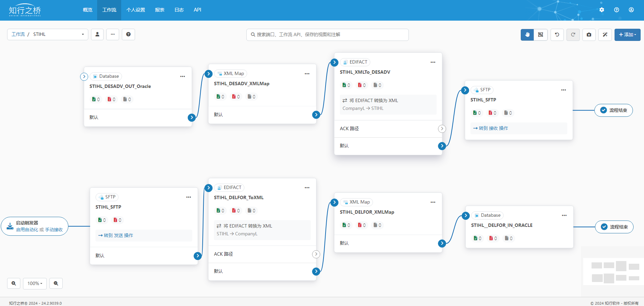Take a snapshot with camera icon
Screen dimensions: 644x306
pos(589,34)
